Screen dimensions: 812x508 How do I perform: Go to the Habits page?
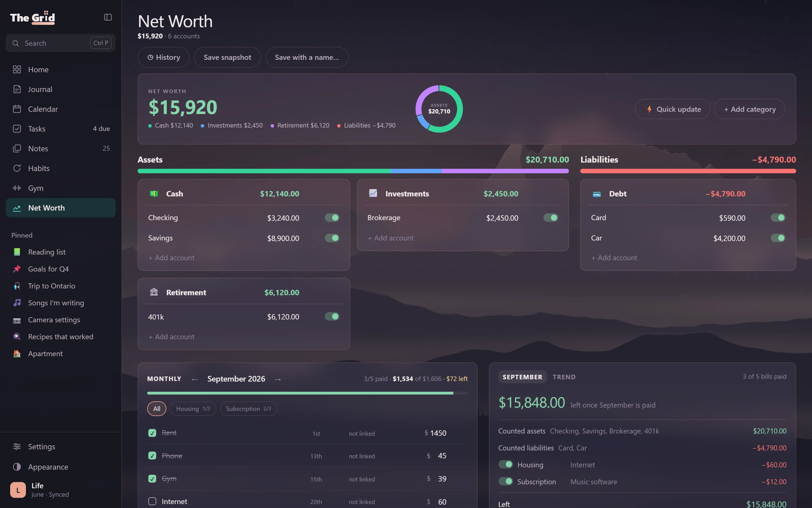click(x=60, y=168)
